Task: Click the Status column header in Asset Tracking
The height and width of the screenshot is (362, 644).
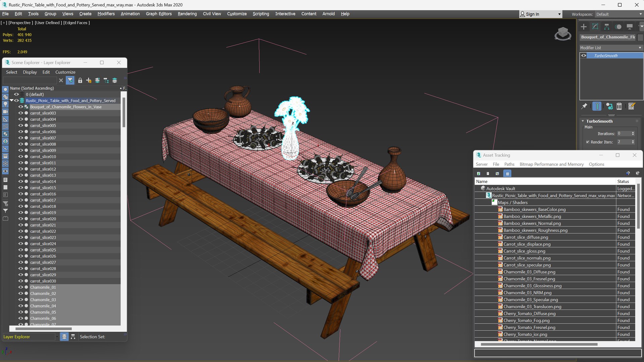Action: pos(626,181)
